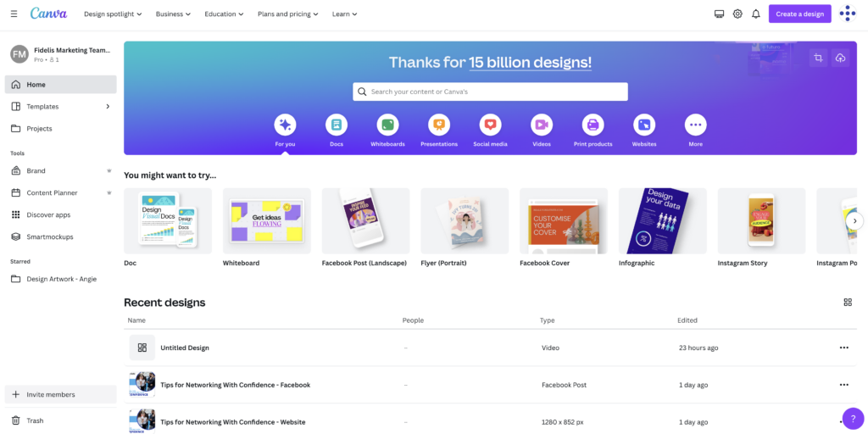Image resolution: width=868 pixels, height=434 pixels.
Task: Open Projects in the sidebar
Action: tap(39, 129)
